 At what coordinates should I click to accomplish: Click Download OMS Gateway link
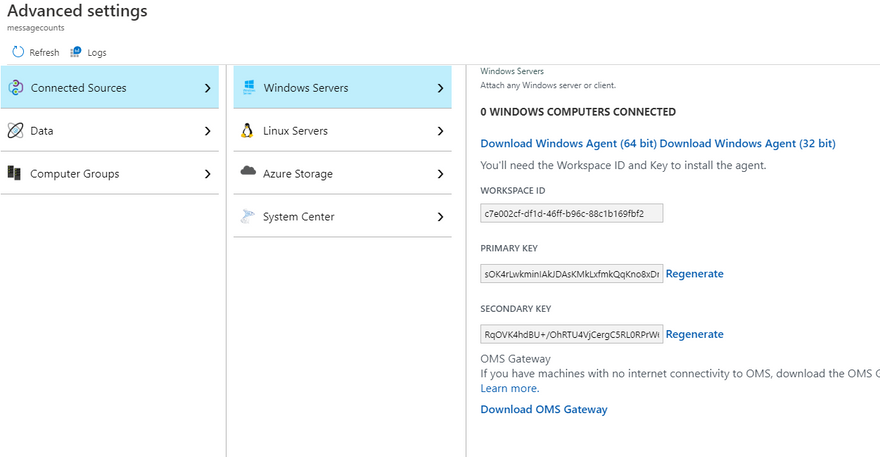(544, 409)
